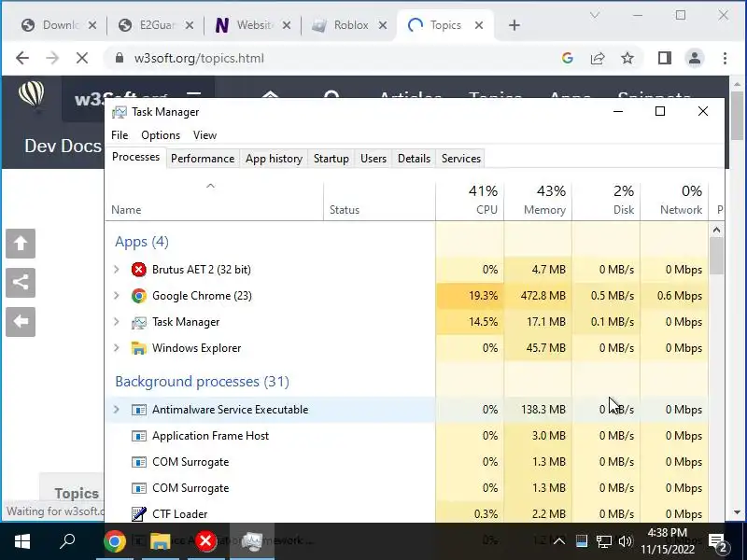Select the first COM Surrogate row (1.3 MB)
Viewport: 747px width, 560px height.
coord(406,462)
